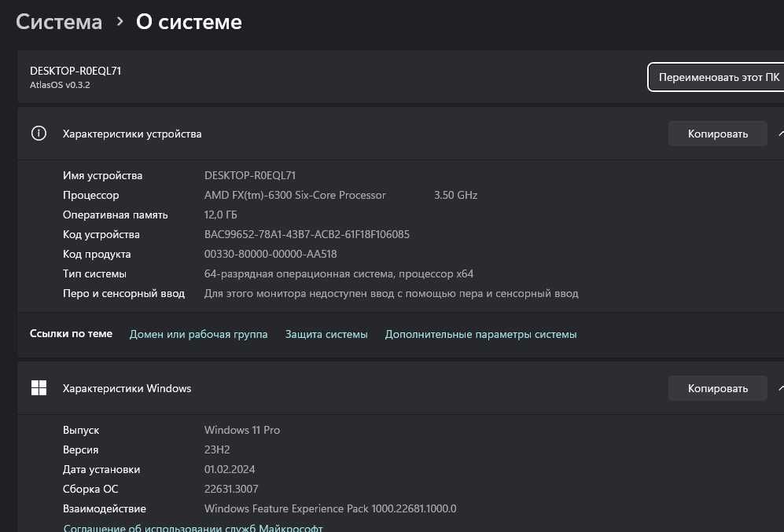
Task: Click the О системе page title
Action: 189,22
